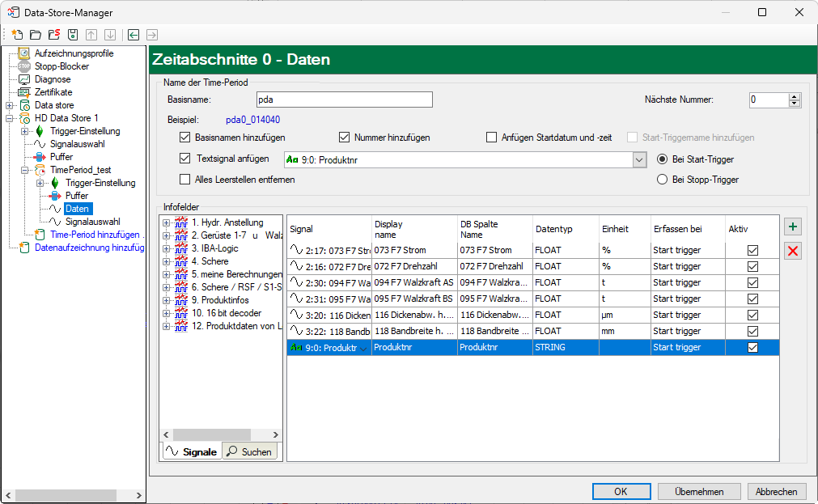Enable Anfügen Startdatum und -zeit checkbox
818x504 pixels.
pyautogui.click(x=491, y=138)
